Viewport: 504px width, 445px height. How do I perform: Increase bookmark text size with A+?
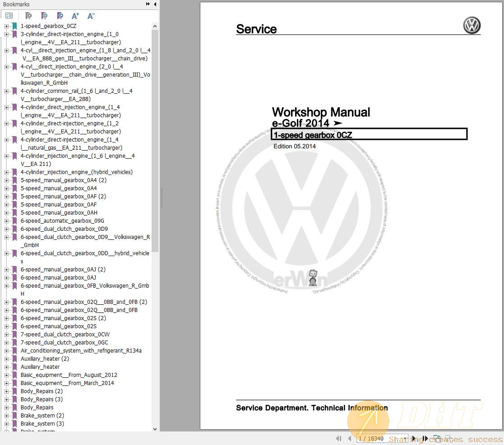click(x=75, y=16)
